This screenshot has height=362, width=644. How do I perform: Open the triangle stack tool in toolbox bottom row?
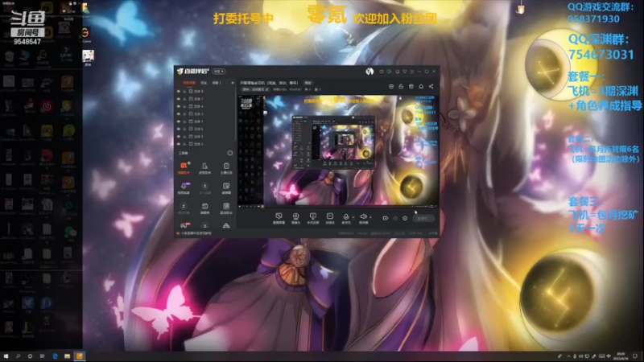tap(226, 225)
